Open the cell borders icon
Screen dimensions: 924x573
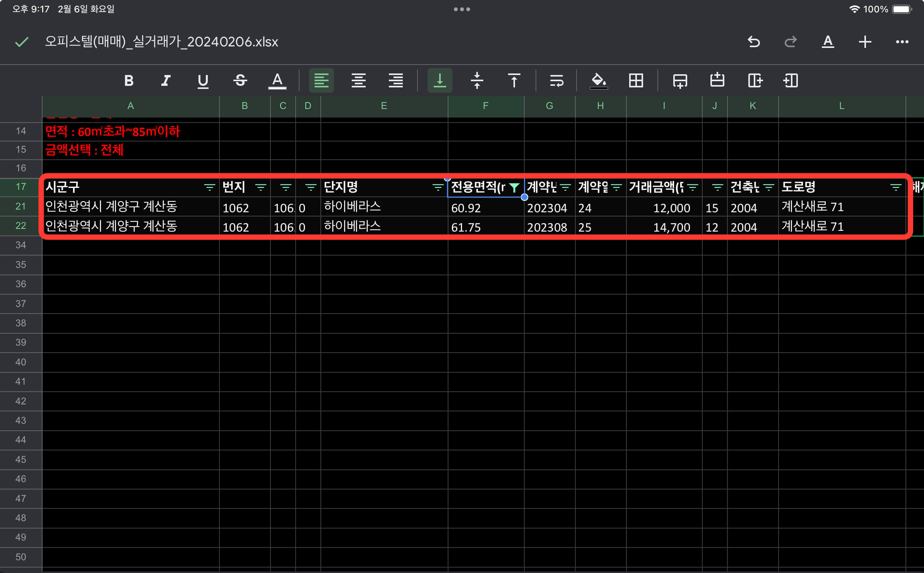point(636,81)
